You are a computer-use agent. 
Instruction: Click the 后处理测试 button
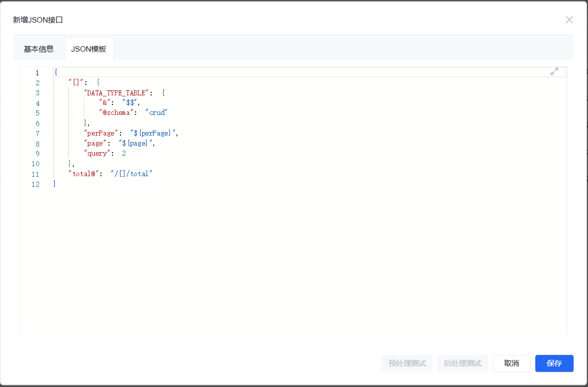(462, 363)
